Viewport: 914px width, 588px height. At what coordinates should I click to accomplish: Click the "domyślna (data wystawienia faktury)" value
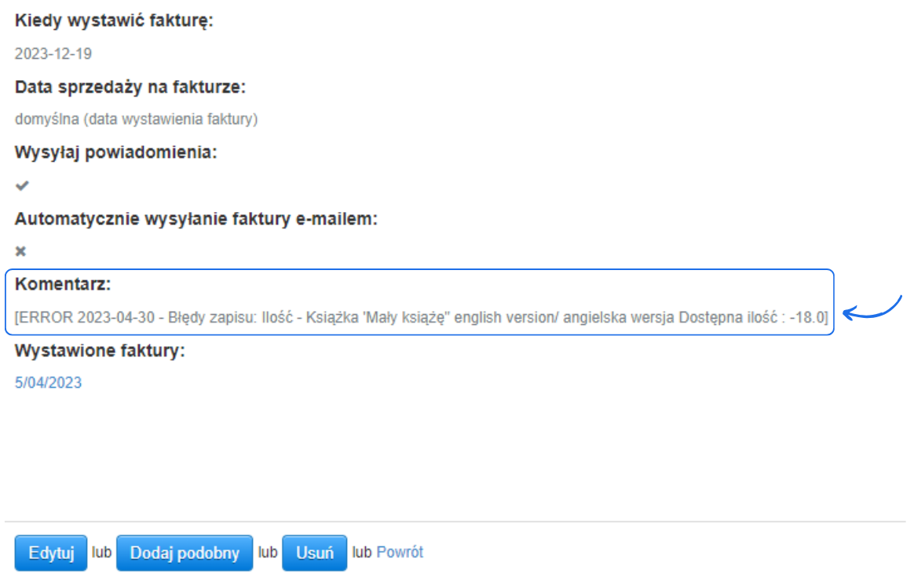136,119
